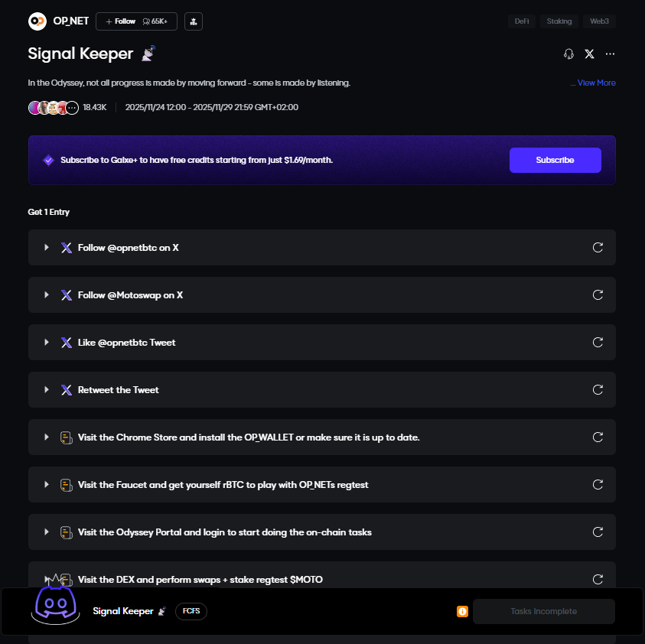Click the OP_NET logo avatar
The width and height of the screenshot is (645, 644).
(x=37, y=21)
